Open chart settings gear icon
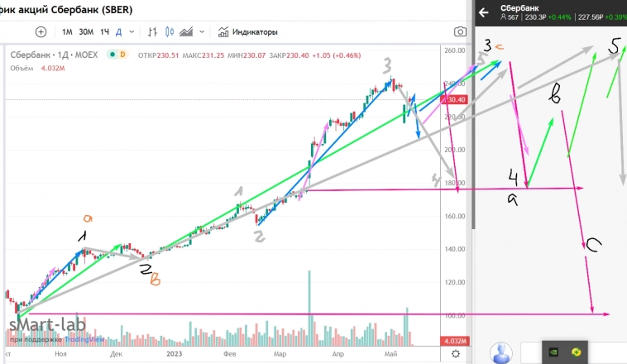627x364 pixels. [x=456, y=353]
